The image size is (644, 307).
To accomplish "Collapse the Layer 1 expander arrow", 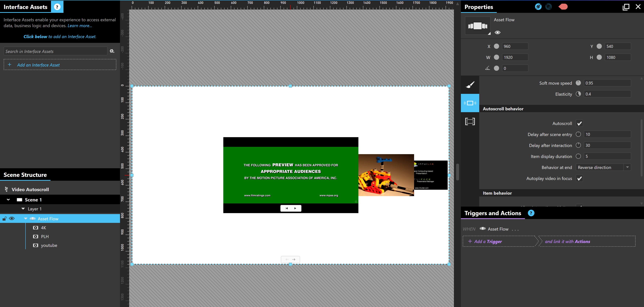I will coord(23,209).
